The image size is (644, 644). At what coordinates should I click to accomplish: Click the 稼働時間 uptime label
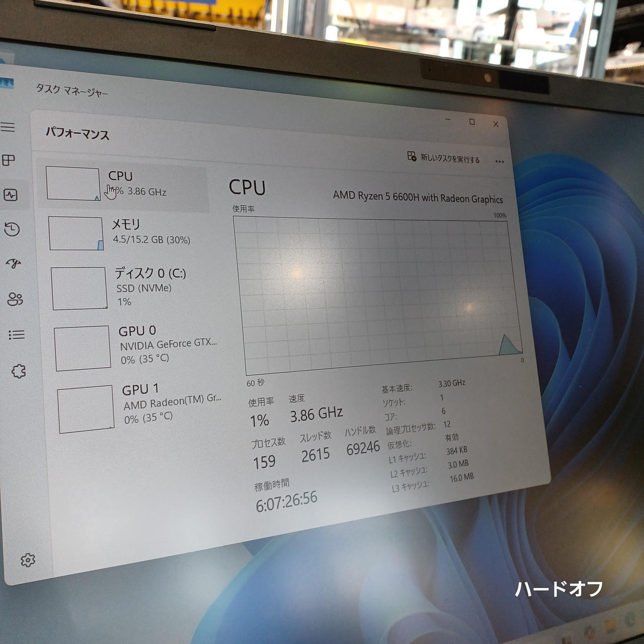pyautogui.click(x=272, y=485)
